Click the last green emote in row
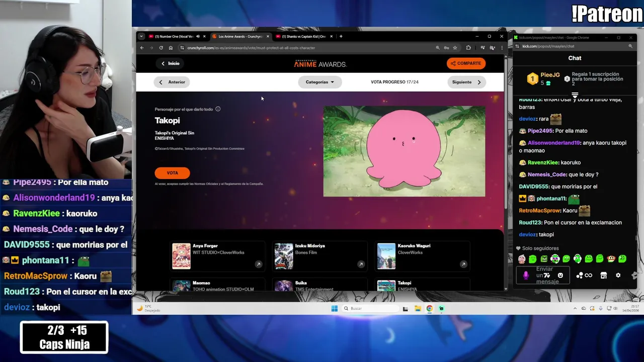This screenshot has width=644, height=362. (622, 259)
